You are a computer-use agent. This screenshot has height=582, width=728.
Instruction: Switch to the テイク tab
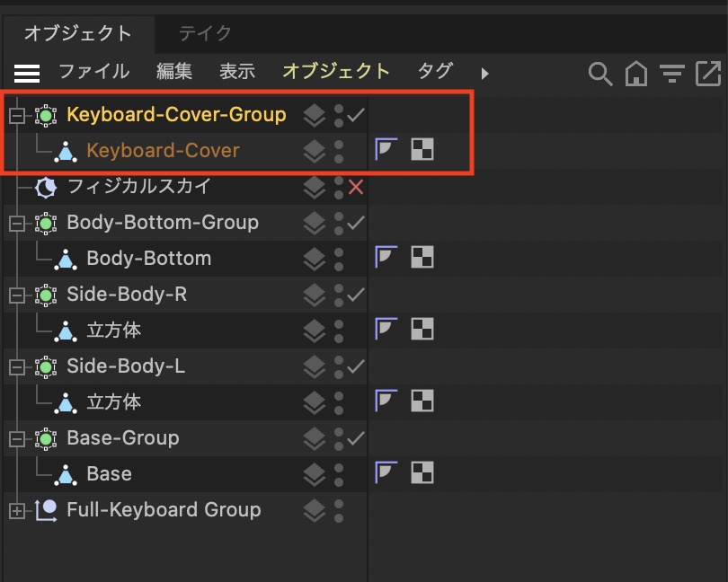click(205, 33)
